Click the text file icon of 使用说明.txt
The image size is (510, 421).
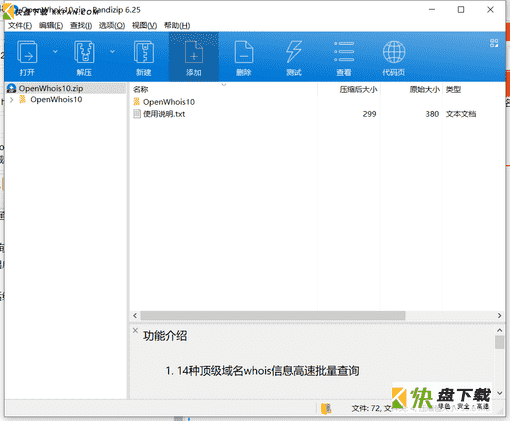pyautogui.click(x=137, y=114)
